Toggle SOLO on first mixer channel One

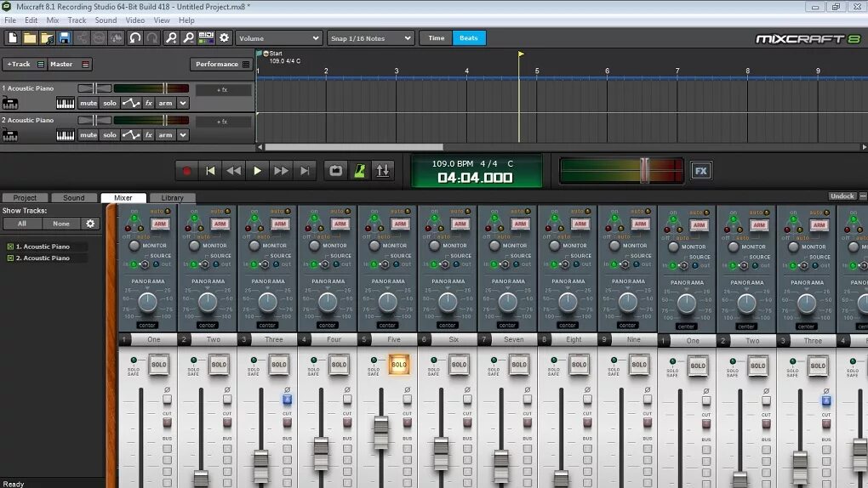pos(159,365)
